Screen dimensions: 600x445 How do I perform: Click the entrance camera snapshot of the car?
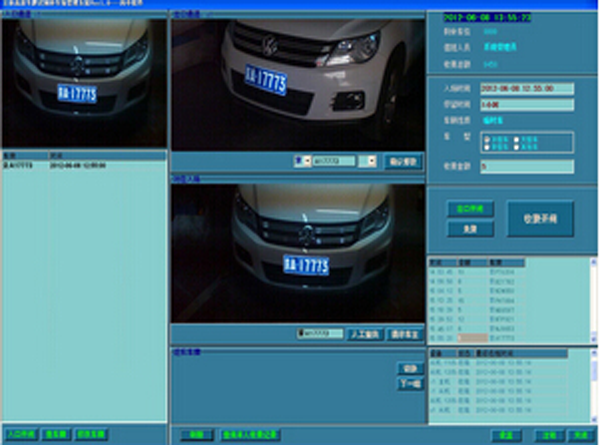[x=84, y=83]
